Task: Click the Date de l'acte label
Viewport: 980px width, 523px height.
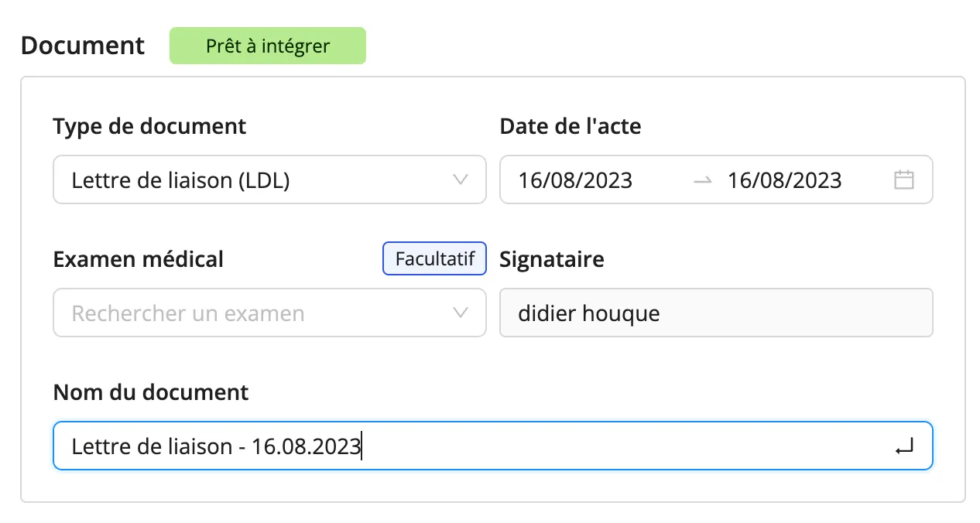Action: tap(571, 126)
